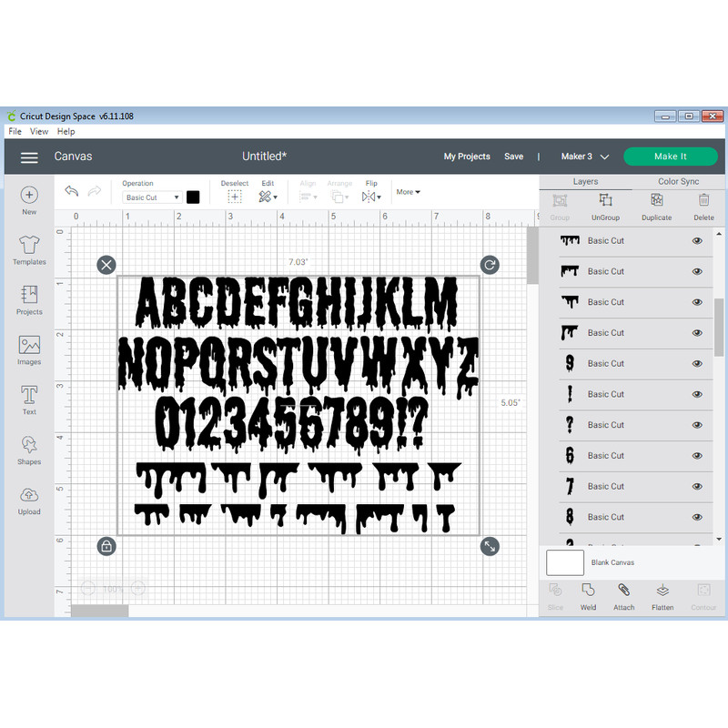
Task: Switch to the Color Sync tab
Action: pyautogui.click(x=678, y=181)
